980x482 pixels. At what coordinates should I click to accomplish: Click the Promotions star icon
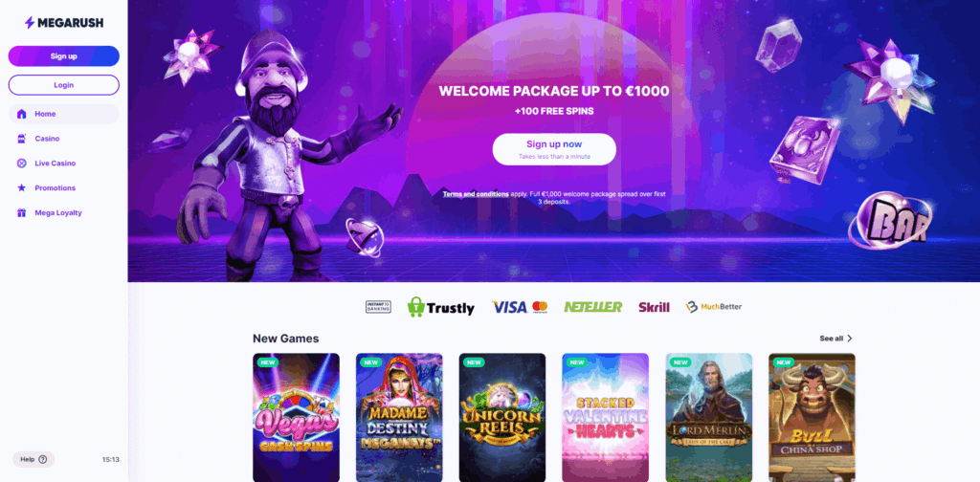pos(22,188)
